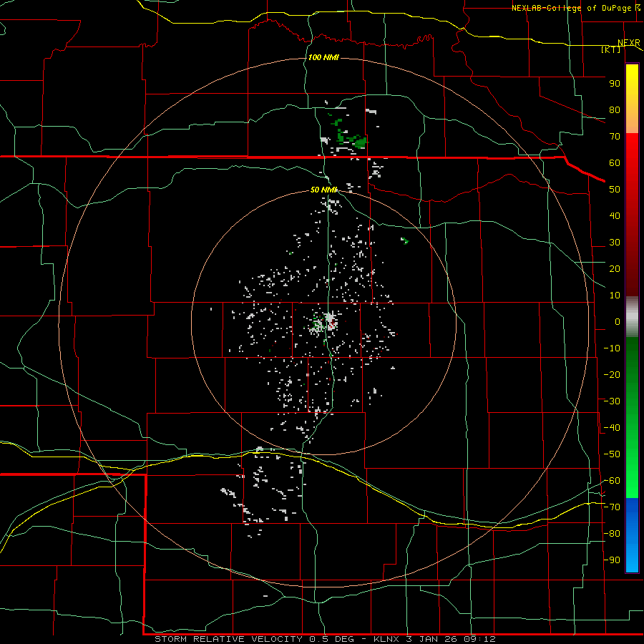Click the 100 NMI range ring label

click(323, 57)
